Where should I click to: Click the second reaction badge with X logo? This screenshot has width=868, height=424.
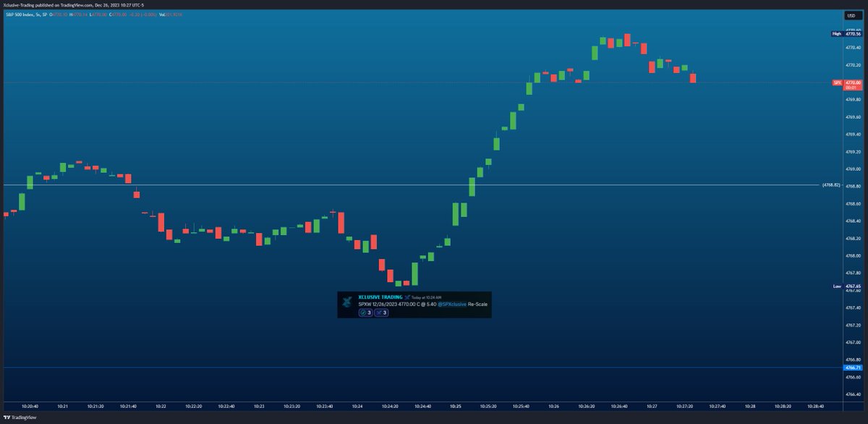tap(380, 313)
